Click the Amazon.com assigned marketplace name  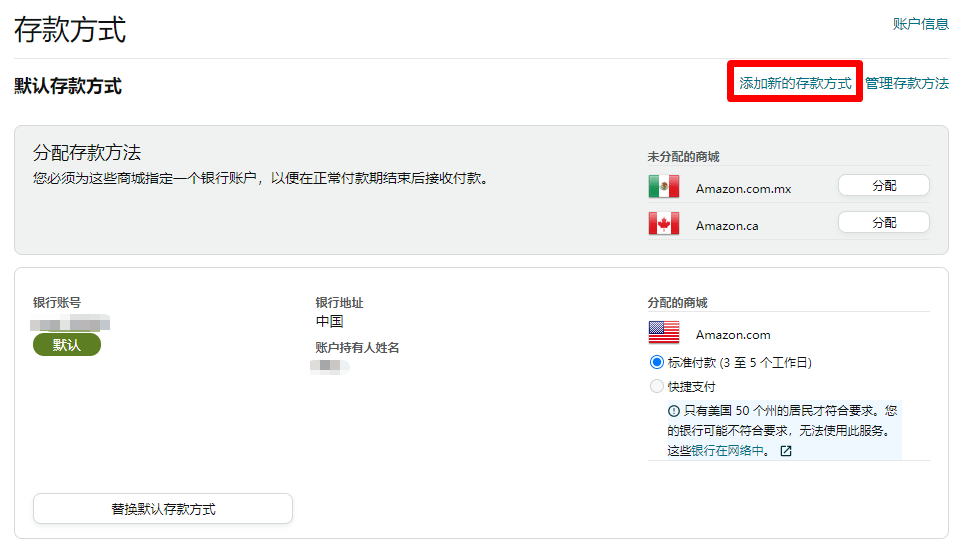pyautogui.click(x=733, y=335)
